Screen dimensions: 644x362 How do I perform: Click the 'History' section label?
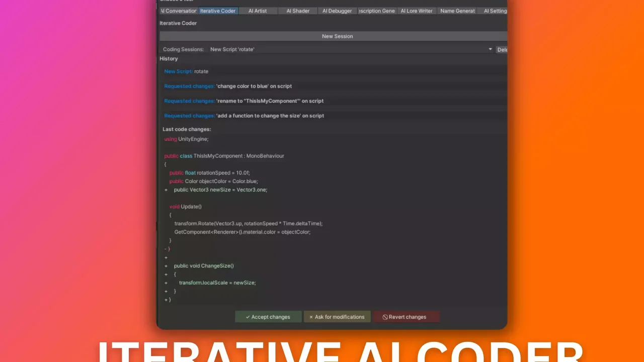click(169, 59)
